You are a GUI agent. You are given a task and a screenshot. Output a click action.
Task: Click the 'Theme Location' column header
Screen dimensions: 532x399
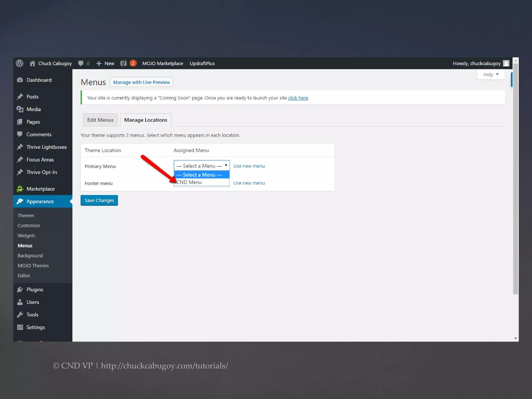pos(103,150)
